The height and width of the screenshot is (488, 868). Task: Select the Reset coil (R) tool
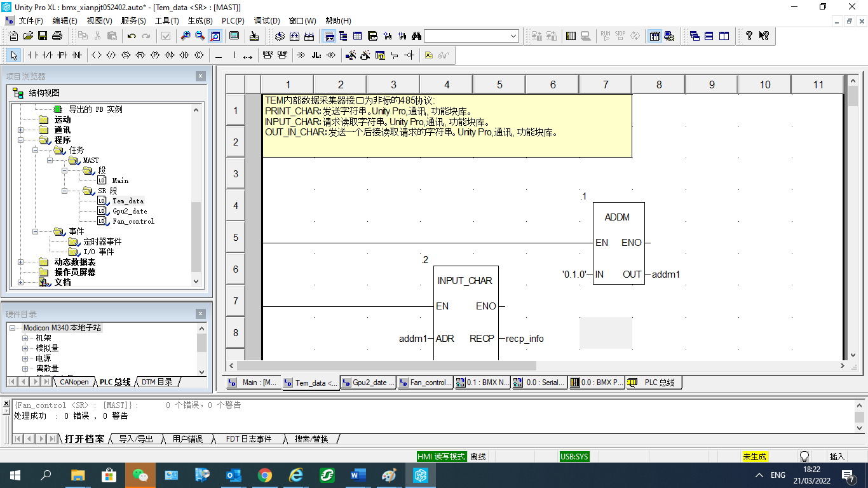(x=140, y=55)
